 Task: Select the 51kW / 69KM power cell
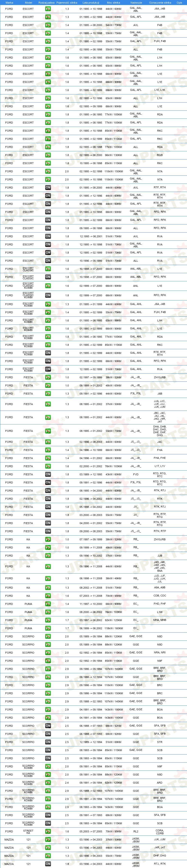click(x=114, y=742)
